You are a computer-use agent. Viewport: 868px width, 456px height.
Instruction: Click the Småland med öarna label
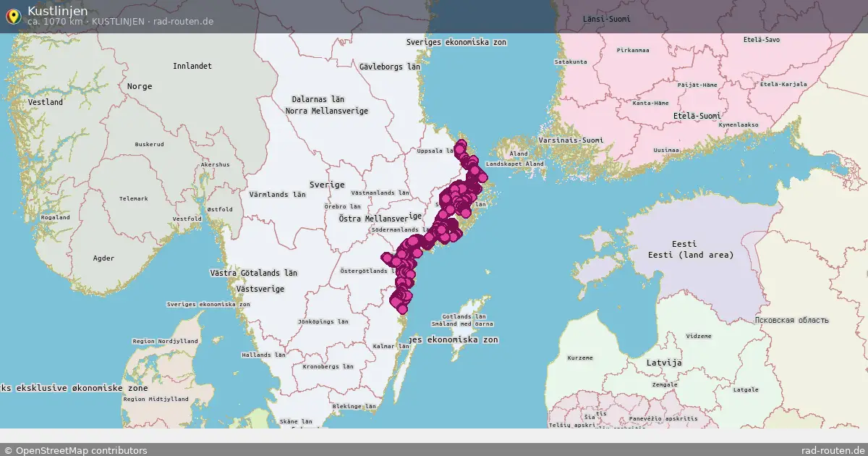pyautogui.click(x=462, y=324)
